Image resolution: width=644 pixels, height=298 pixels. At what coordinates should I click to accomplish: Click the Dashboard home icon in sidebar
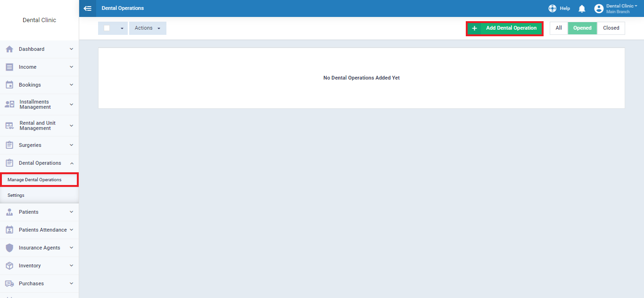(x=9, y=49)
